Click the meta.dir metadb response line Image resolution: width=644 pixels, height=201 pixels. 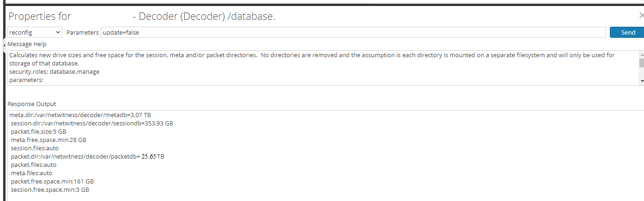(x=80, y=115)
